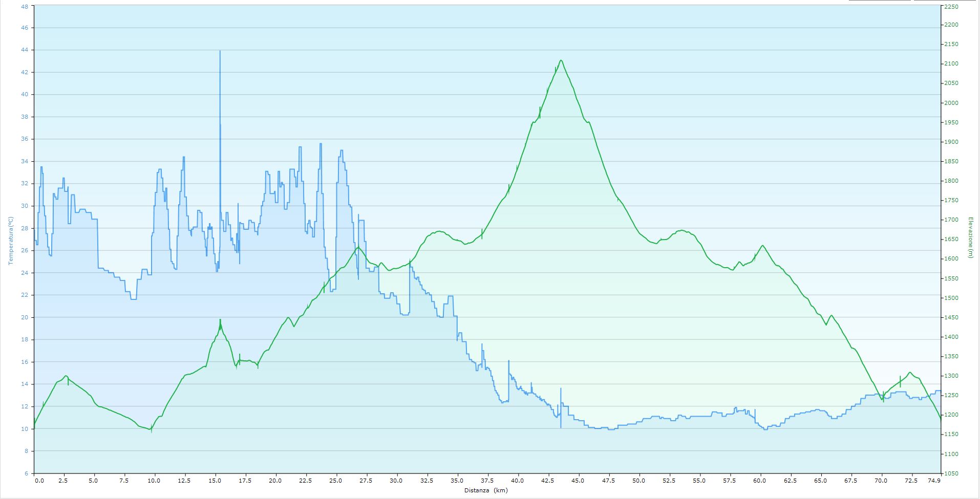Viewport: 980px width, 499px height.
Task: Click the 20 temperature axis label
Action: pos(25,317)
